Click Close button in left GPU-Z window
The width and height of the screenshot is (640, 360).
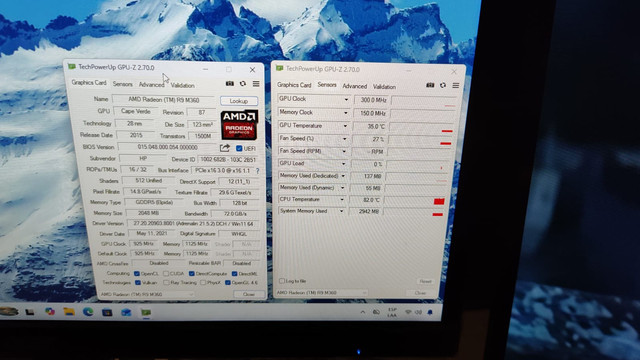249,294
